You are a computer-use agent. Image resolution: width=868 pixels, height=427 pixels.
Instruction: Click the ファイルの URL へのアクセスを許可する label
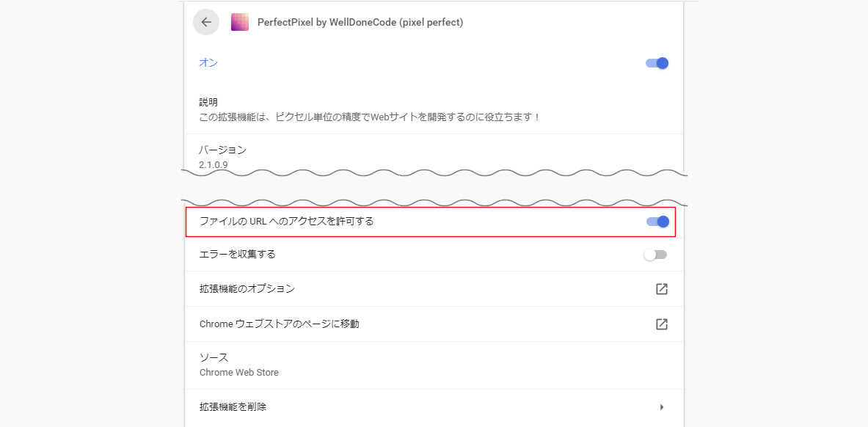pyautogui.click(x=286, y=221)
